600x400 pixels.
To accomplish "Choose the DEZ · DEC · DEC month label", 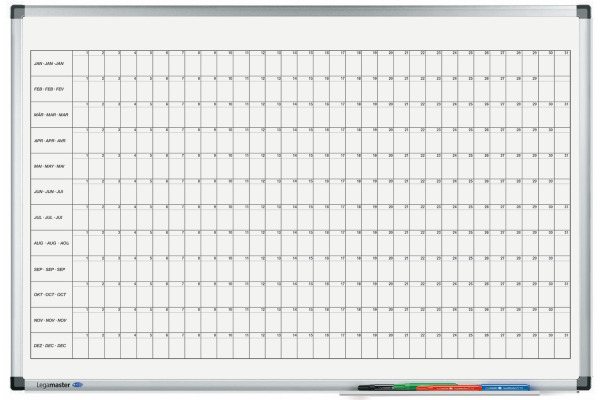I will pyautogui.click(x=50, y=346).
